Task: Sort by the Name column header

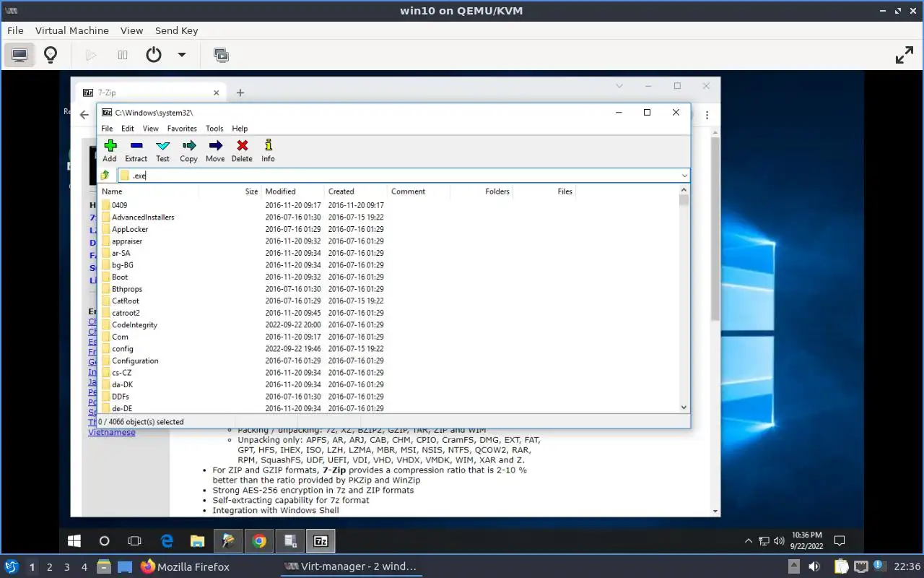Action: click(148, 191)
